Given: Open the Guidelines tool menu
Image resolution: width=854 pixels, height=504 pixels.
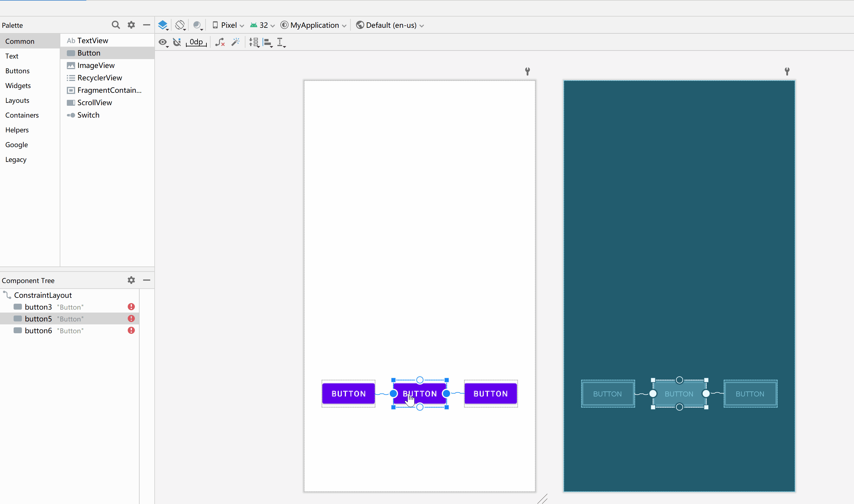Looking at the screenshot, I should [x=281, y=42].
